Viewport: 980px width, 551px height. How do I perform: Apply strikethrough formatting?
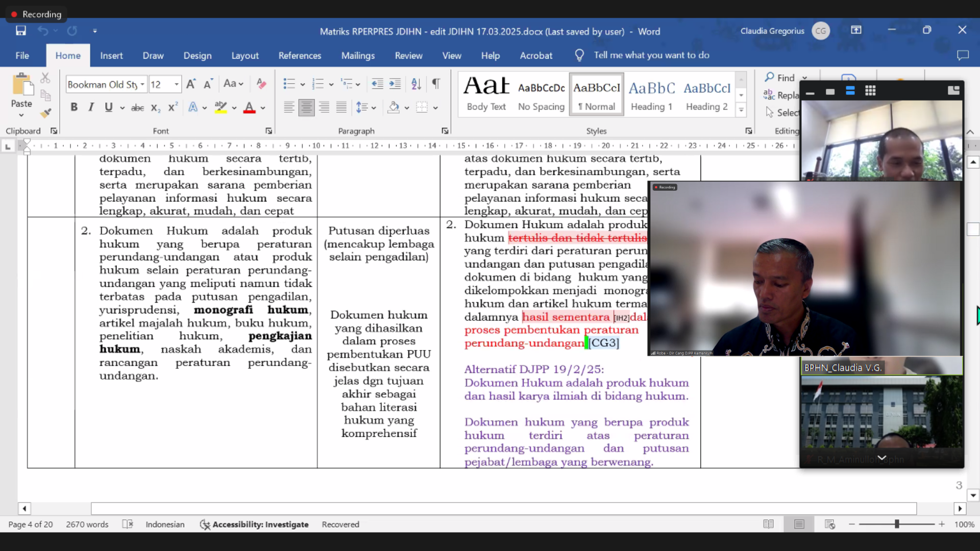137,108
